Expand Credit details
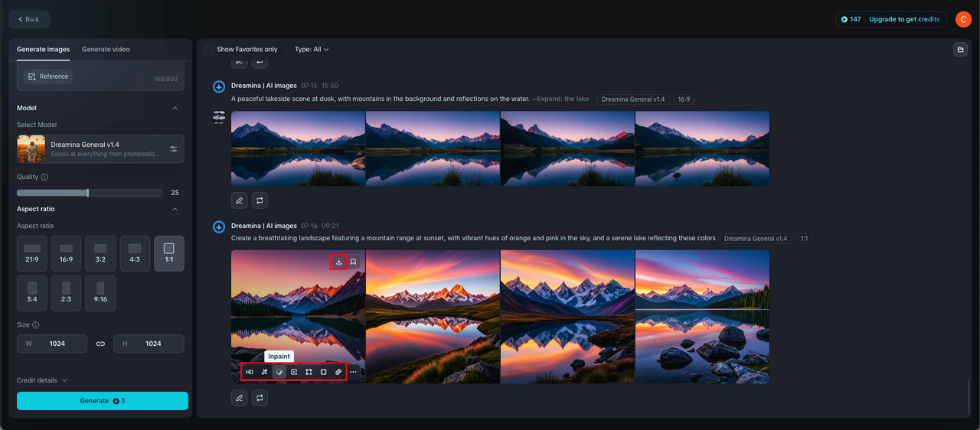Screen dimensions: 980x430 [x=42, y=380]
